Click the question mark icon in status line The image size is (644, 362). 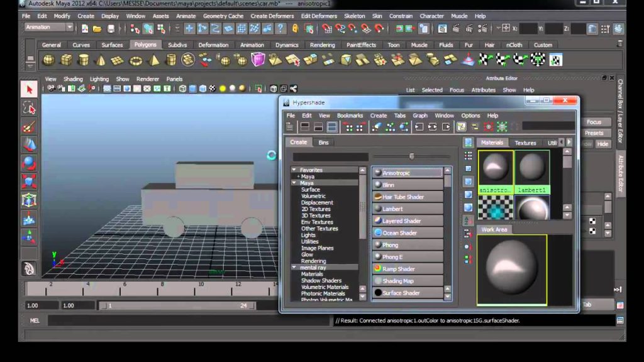tap(280, 29)
